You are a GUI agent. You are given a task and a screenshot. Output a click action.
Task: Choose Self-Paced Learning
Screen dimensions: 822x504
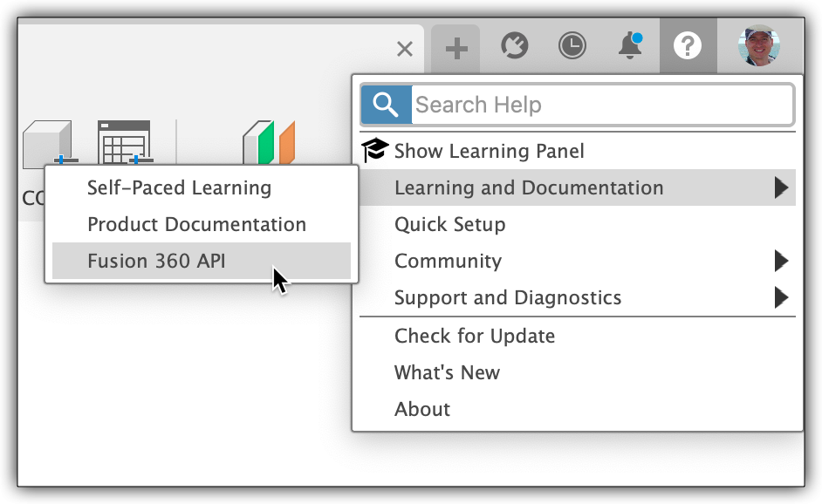pos(179,187)
